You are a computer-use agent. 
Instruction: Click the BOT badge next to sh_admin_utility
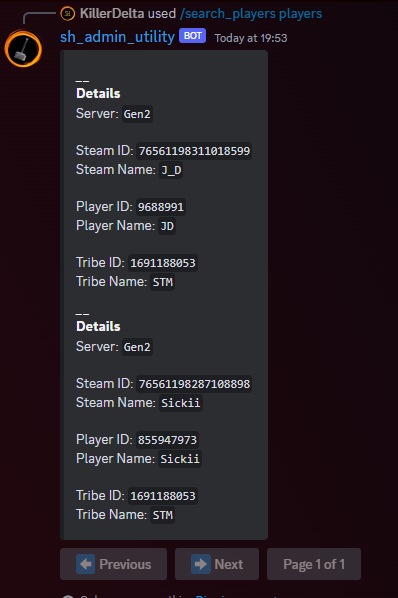(x=193, y=36)
